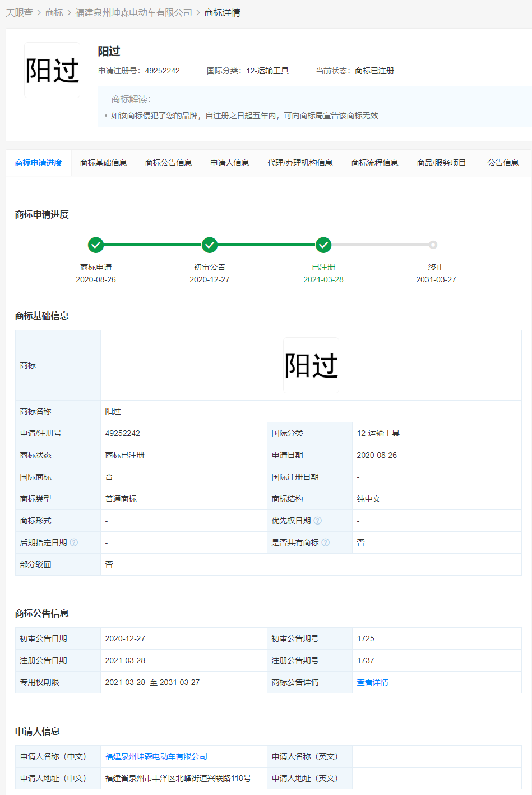Open the 代理/办理机构信息 tab
The image size is (532, 795).
click(300, 163)
